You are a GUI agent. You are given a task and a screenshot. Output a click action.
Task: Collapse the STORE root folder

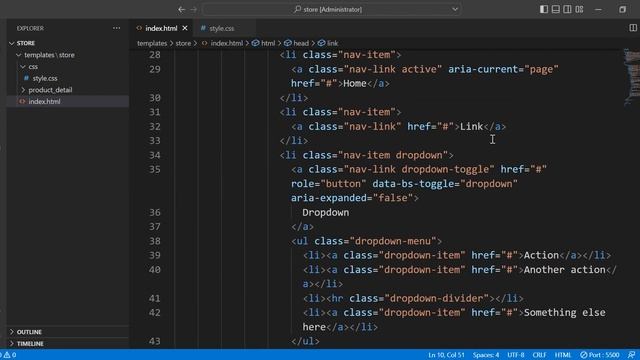[26, 43]
